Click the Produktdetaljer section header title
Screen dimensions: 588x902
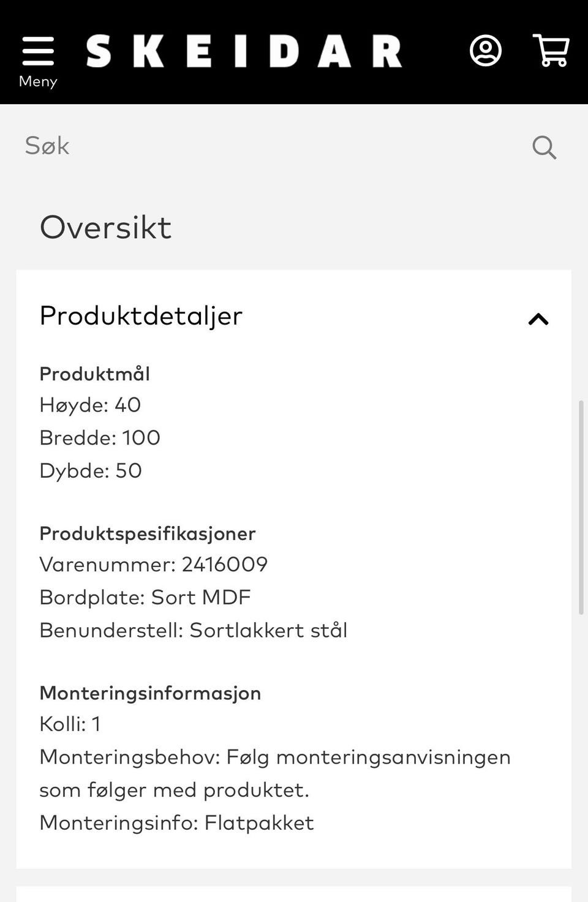141,316
